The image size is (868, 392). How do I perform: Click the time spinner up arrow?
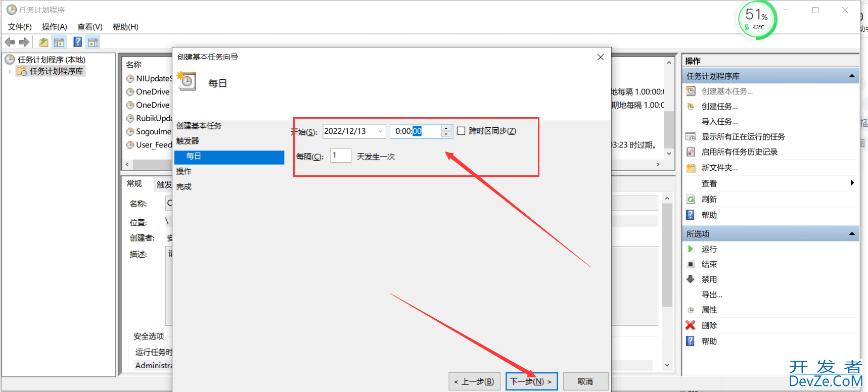tap(446, 128)
